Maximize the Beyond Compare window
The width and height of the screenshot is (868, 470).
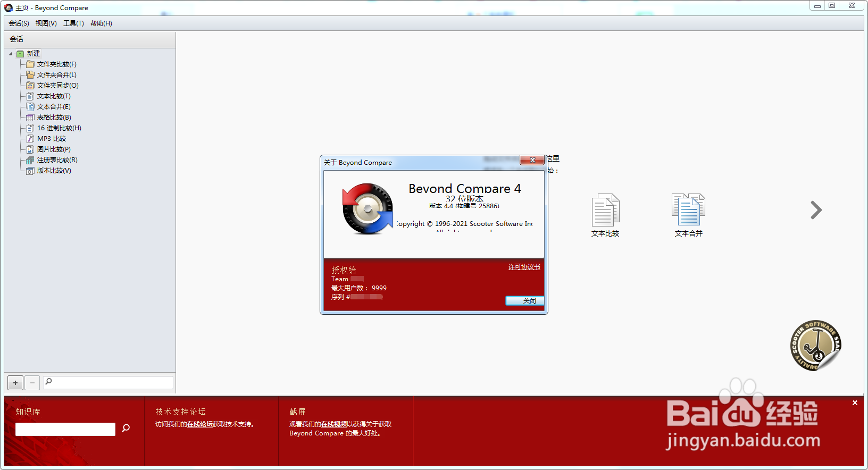click(832, 5)
